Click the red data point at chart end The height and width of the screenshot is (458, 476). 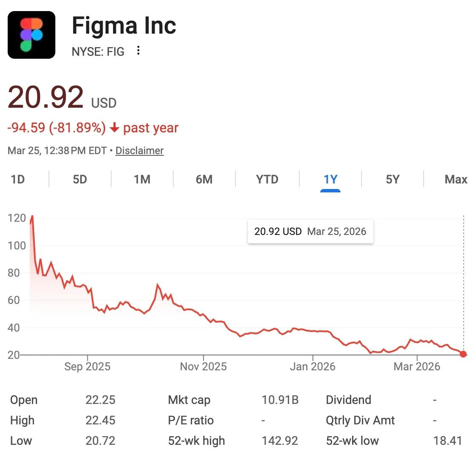pos(463,354)
